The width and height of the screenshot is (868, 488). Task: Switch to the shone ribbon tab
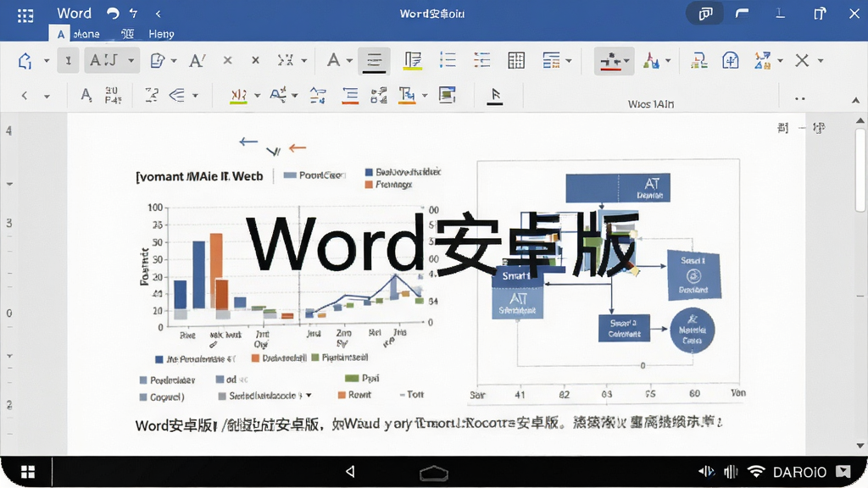click(86, 34)
